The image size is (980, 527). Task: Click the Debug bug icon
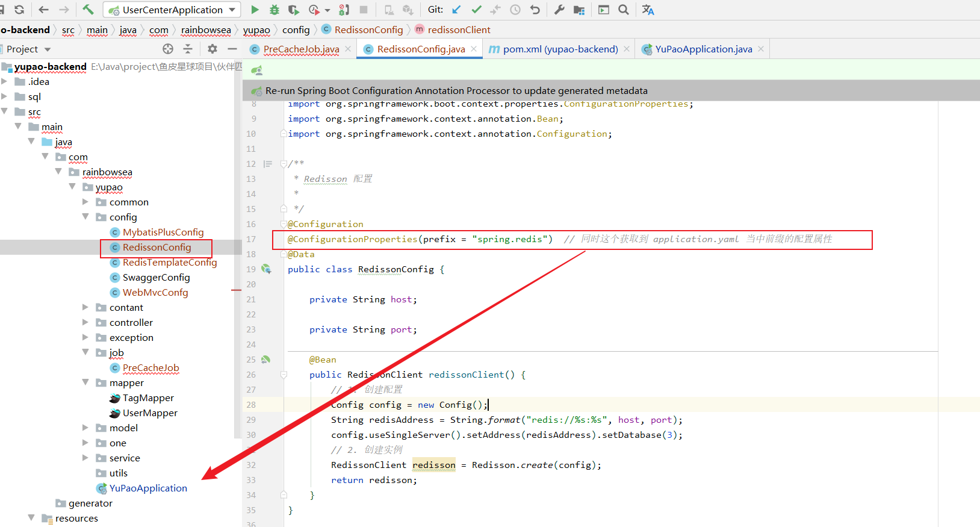(x=274, y=10)
